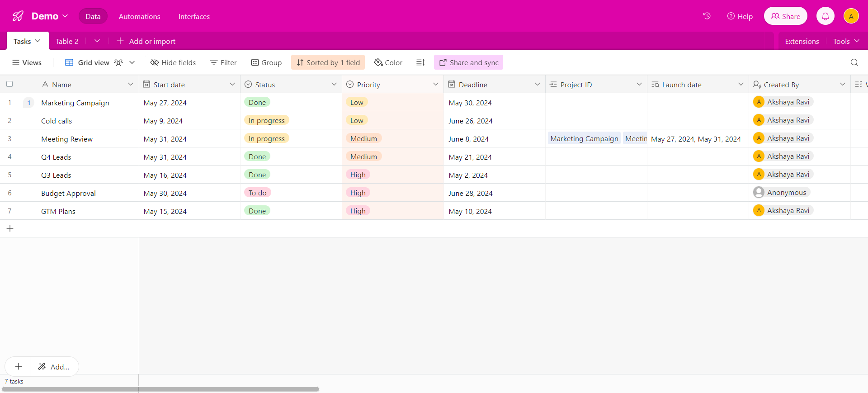Click the Share button

pyautogui.click(x=786, y=16)
